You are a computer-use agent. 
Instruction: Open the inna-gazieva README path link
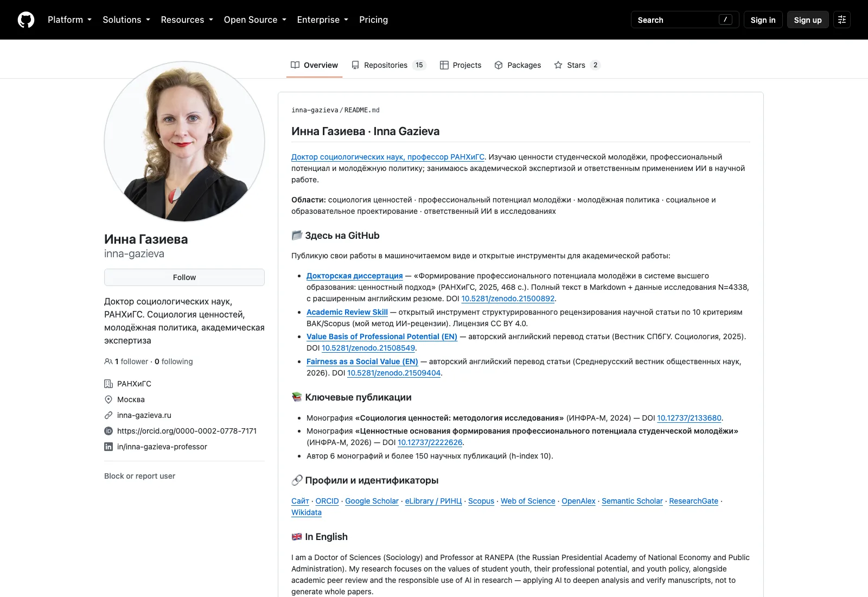click(x=315, y=110)
